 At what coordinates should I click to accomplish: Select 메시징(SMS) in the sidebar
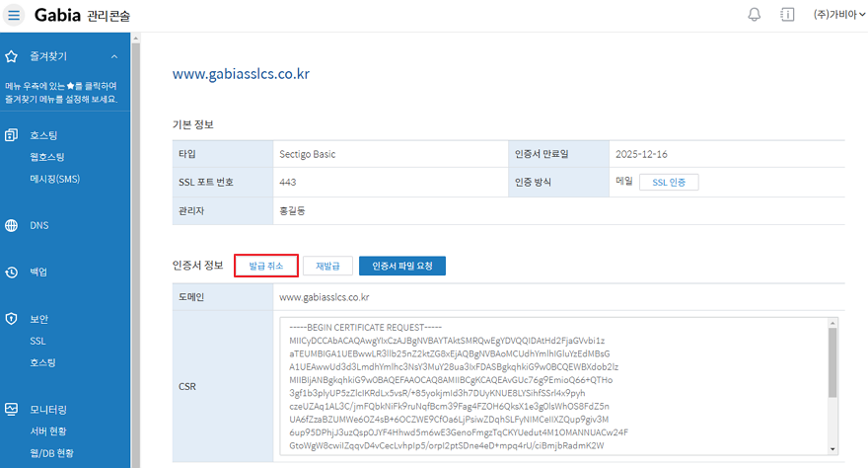point(55,179)
